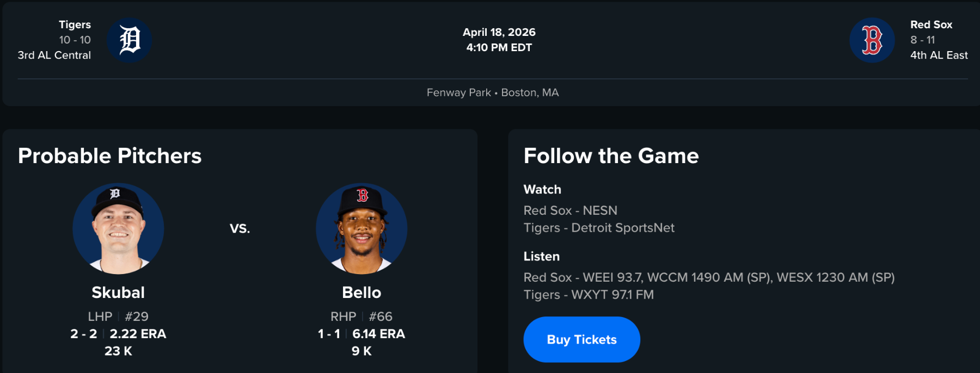
Task: Select the Skubal pitcher name
Action: tap(118, 293)
